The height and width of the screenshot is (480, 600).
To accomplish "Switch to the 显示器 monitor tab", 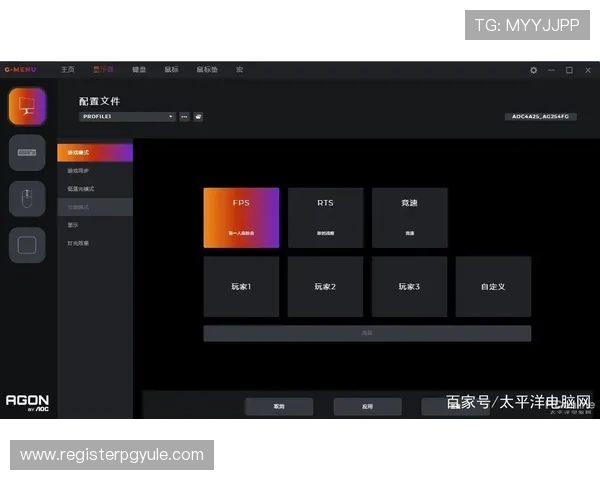I will point(103,70).
